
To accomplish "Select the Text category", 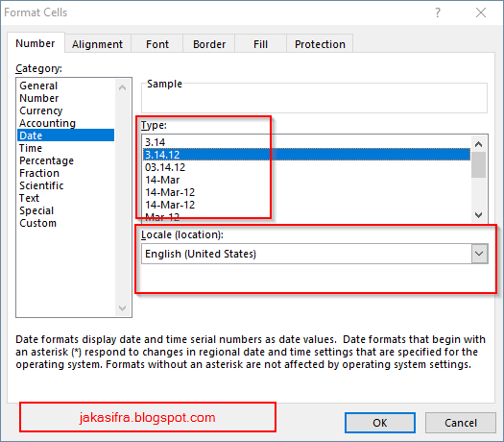I will (x=66, y=198).
